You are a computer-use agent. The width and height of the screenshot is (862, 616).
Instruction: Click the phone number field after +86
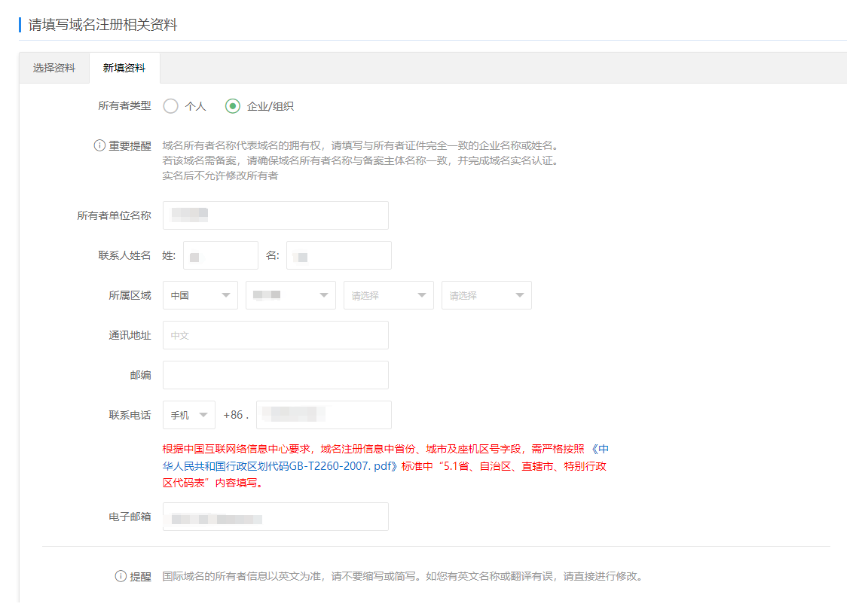(323, 415)
